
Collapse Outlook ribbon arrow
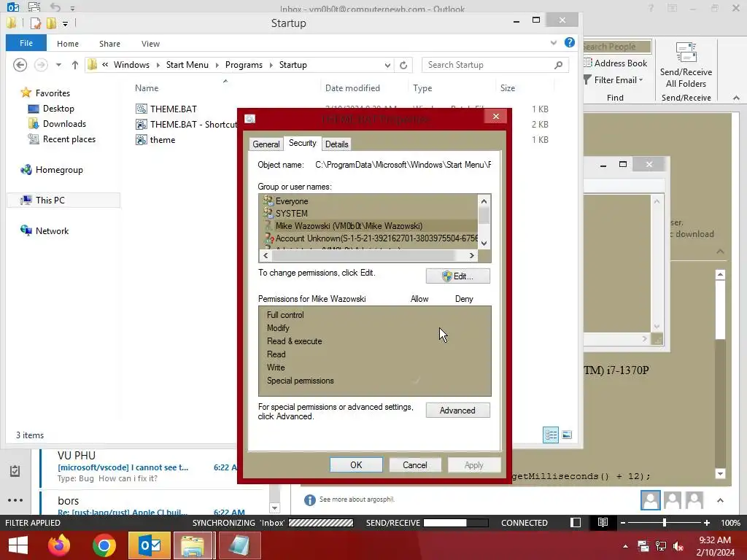pos(737,98)
